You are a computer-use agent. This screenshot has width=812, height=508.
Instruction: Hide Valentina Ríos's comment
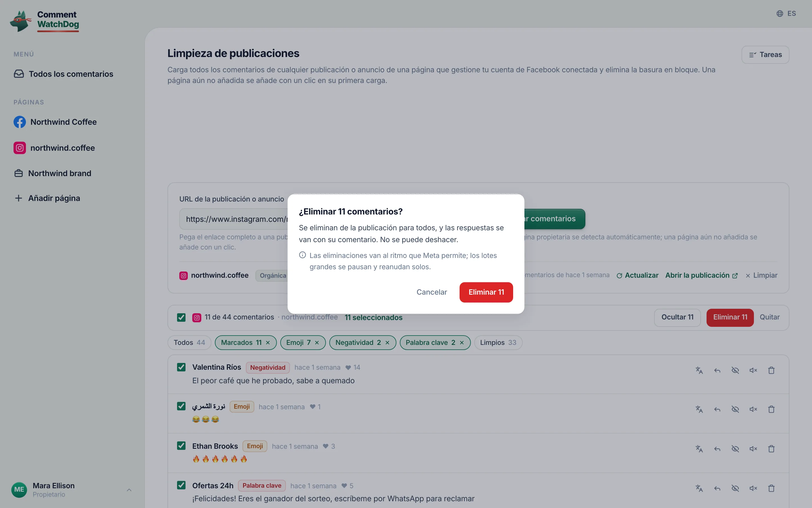[735, 370]
